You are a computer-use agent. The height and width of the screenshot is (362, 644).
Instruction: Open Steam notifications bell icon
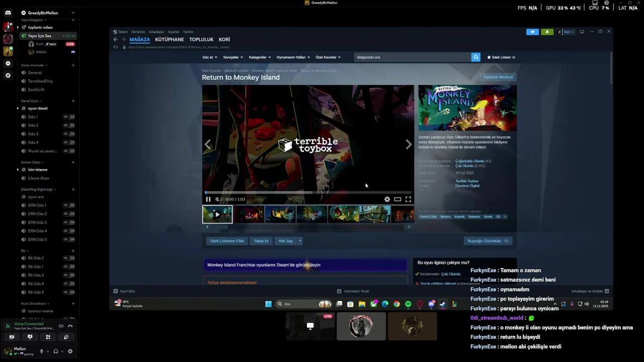tap(547, 32)
